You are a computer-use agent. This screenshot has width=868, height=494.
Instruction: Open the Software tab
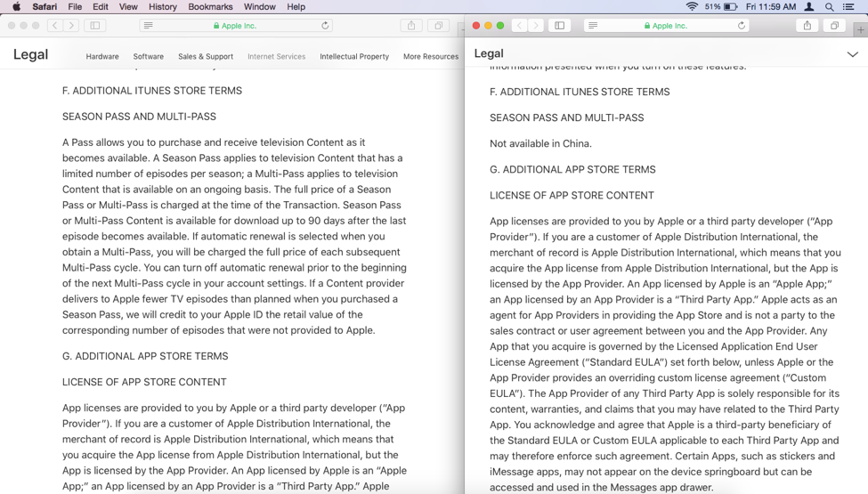point(149,56)
